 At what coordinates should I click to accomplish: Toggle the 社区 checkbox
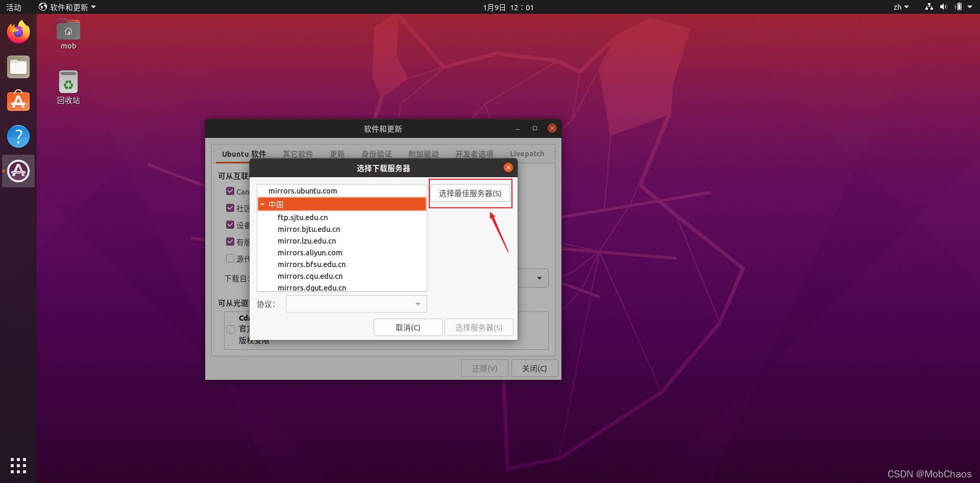click(x=230, y=208)
